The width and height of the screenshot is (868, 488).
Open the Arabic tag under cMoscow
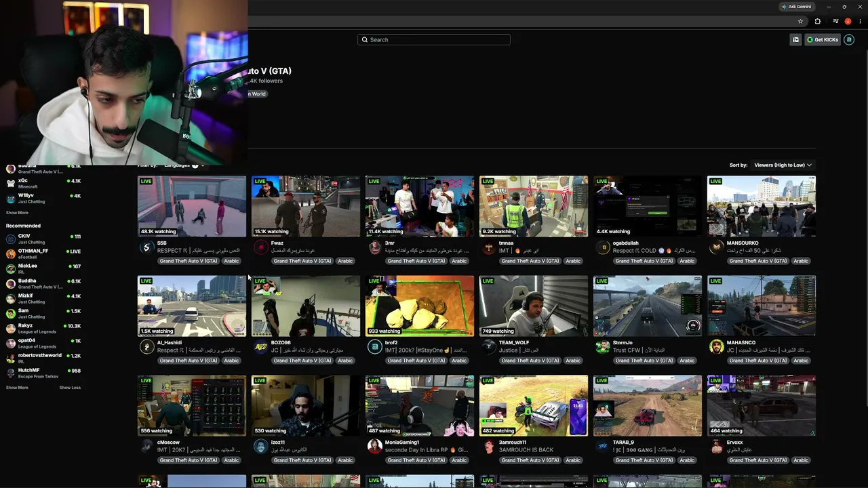pos(231,460)
